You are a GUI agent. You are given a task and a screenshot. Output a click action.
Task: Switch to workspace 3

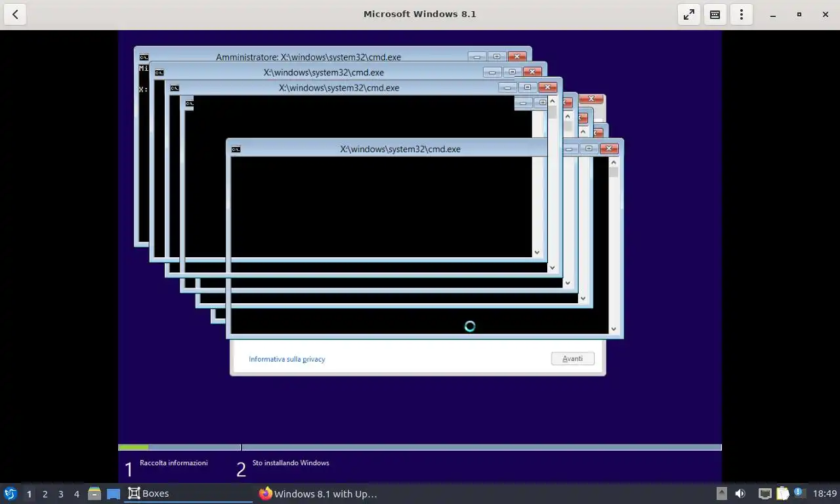point(60,493)
